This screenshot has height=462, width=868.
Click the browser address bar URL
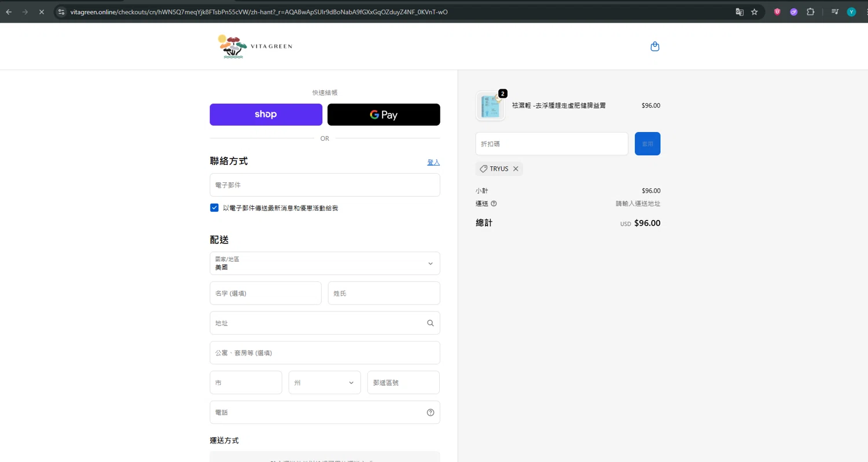[x=259, y=12]
